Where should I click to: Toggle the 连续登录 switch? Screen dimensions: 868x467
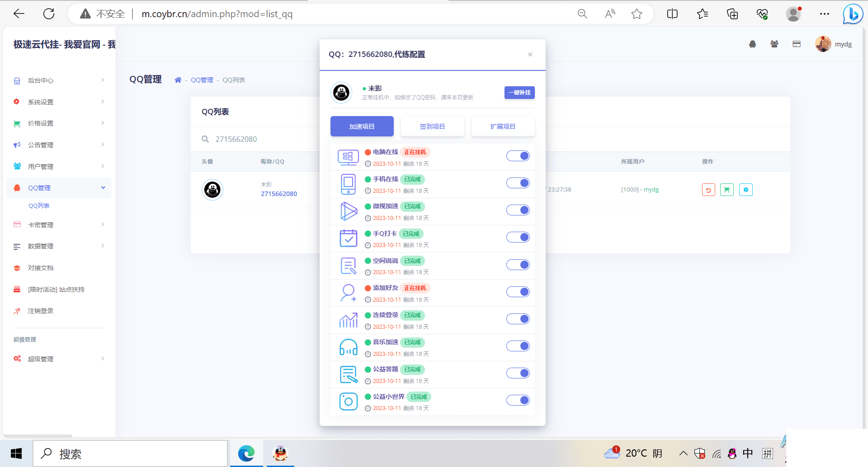pyautogui.click(x=518, y=319)
